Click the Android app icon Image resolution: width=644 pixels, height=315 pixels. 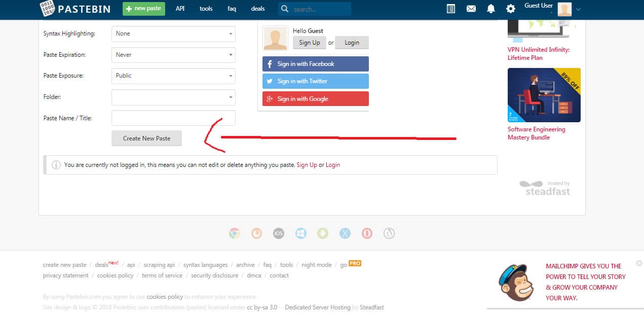click(x=323, y=233)
